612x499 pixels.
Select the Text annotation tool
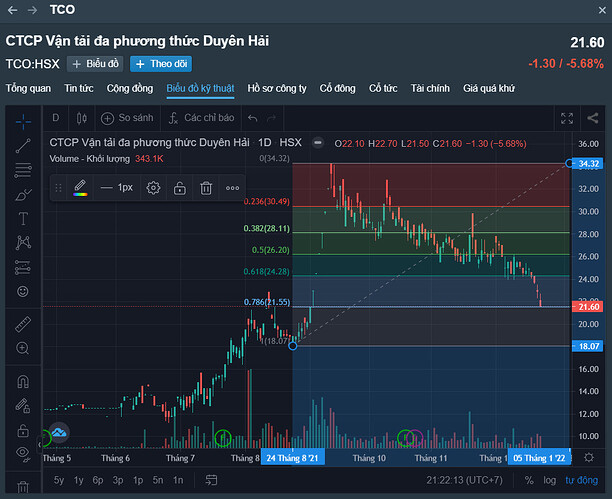click(23, 218)
